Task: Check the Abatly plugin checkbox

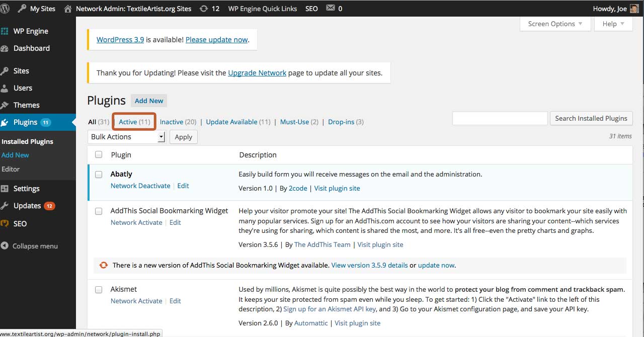Action: pos(99,175)
